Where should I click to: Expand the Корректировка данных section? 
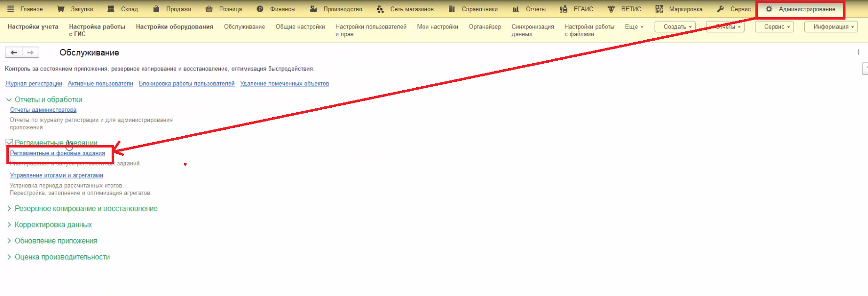(x=9, y=225)
